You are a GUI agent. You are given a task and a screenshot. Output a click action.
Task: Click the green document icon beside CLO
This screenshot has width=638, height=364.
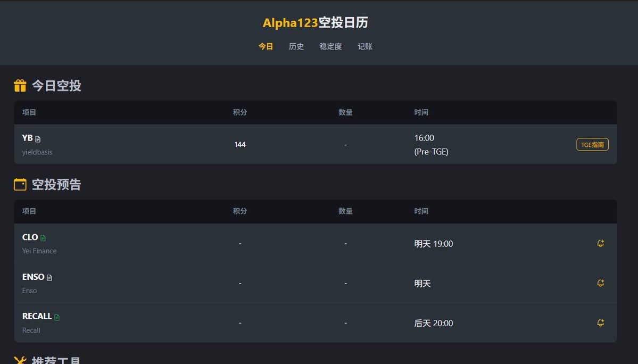43,238
